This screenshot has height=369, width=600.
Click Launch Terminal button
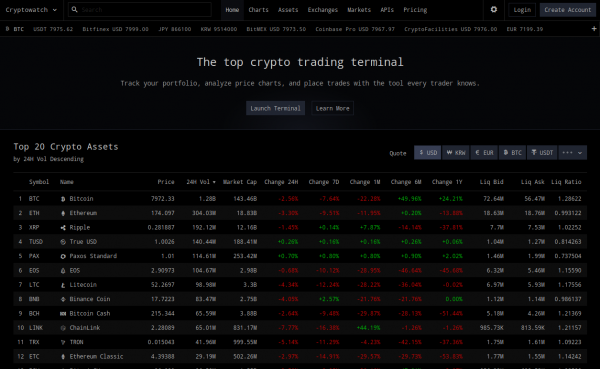[x=275, y=108]
